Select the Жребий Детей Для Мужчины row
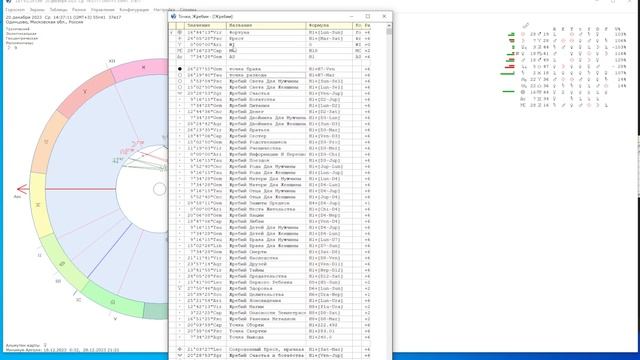The image size is (640, 360). coord(269,227)
